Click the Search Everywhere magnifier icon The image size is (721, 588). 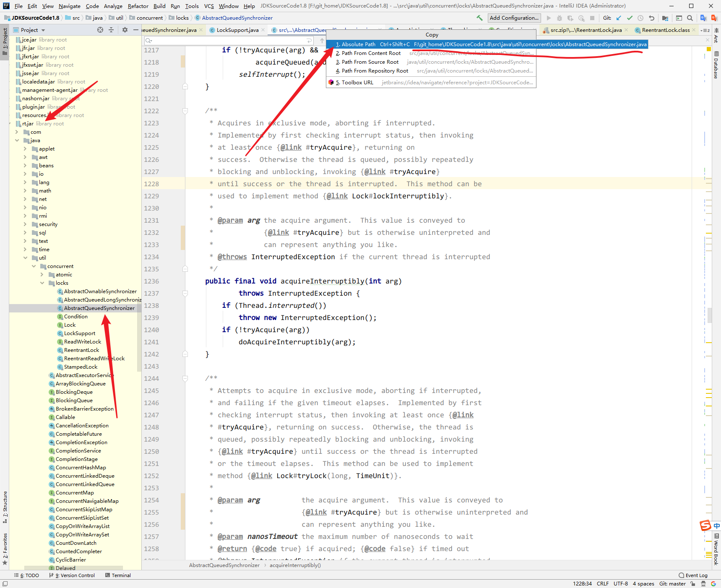[690, 18]
